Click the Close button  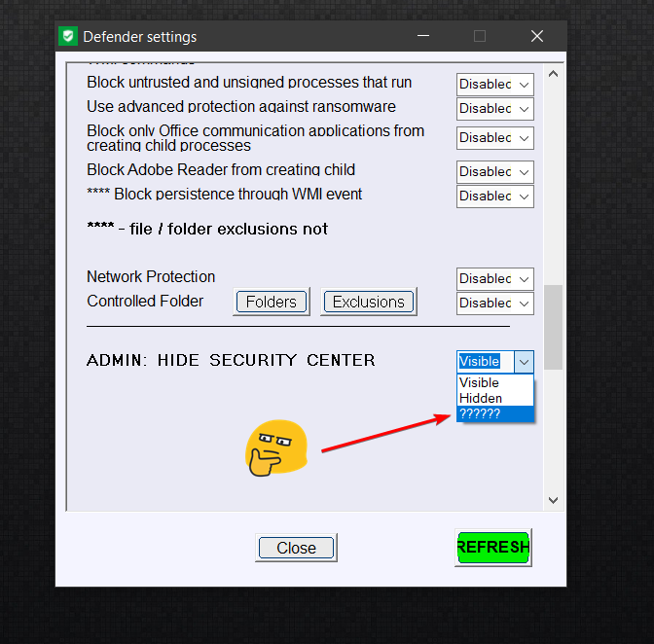[x=296, y=548]
